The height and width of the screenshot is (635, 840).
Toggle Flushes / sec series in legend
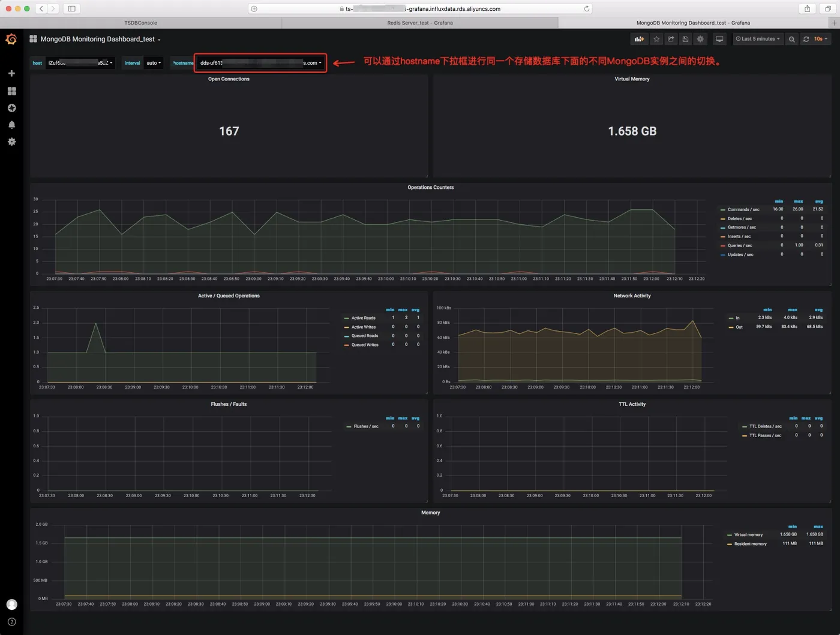point(365,426)
